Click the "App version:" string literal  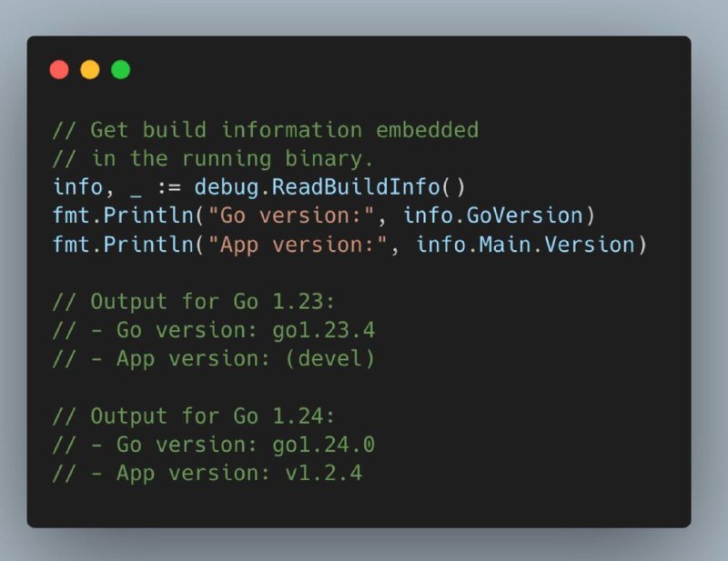click(x=298, y=245)
